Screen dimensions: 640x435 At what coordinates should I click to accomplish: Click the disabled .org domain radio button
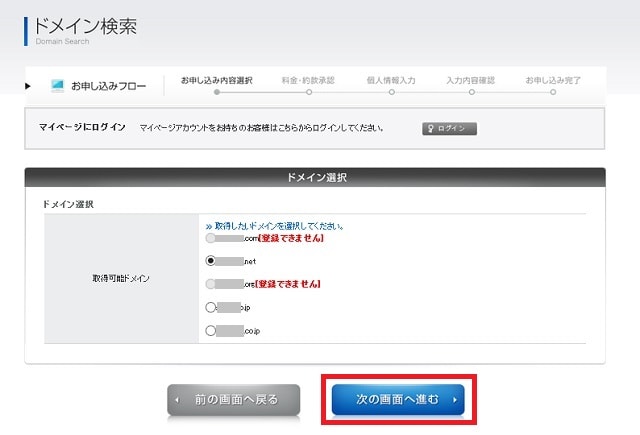[x=210, y=284]
